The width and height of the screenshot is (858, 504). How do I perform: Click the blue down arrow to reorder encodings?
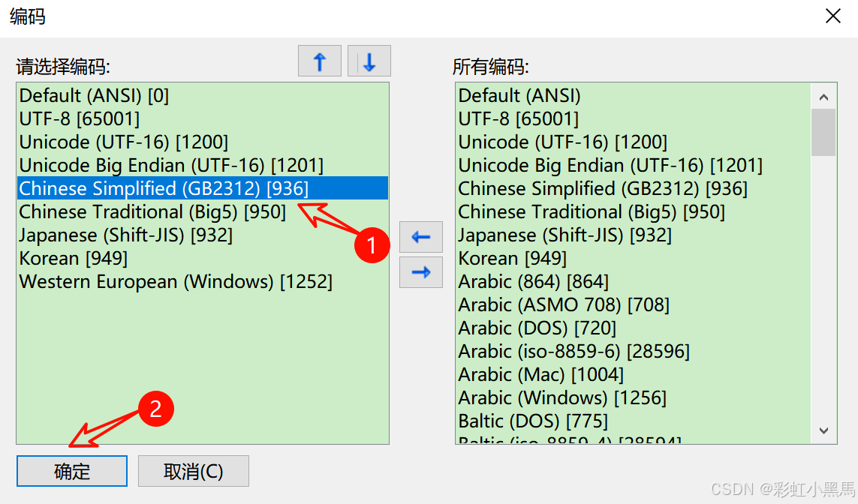tap(369, 61)
